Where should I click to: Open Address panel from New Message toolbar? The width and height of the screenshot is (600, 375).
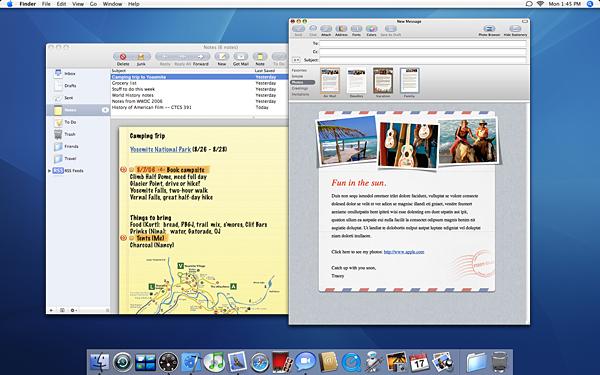click(x=341, y=29)
